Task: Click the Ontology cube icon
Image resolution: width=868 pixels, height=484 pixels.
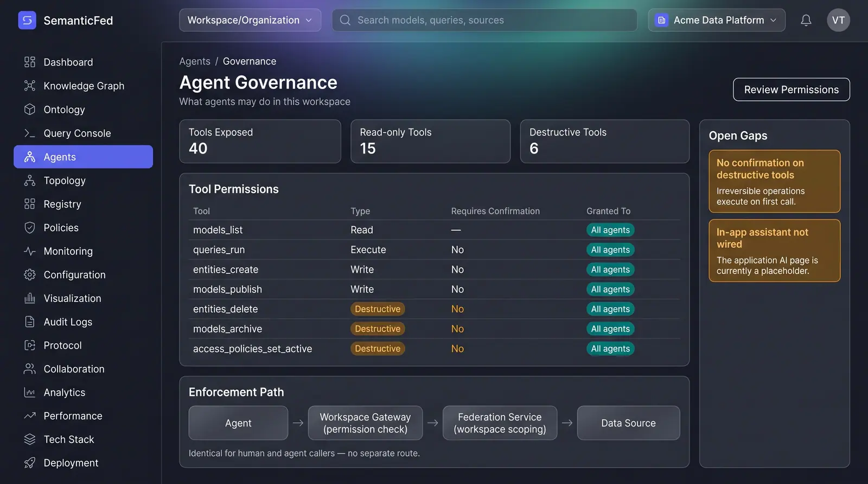Action: (30, 109)
